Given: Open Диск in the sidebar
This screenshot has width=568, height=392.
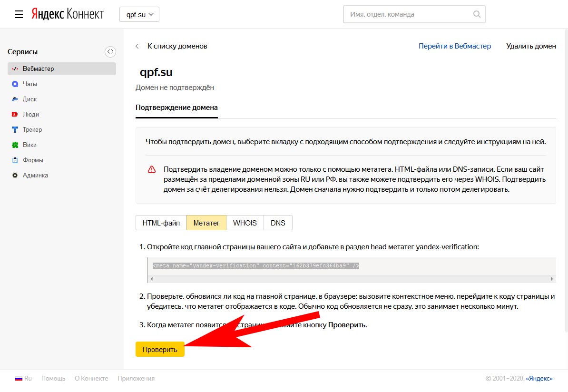Looking at the screenshot, I should [61, 99].
